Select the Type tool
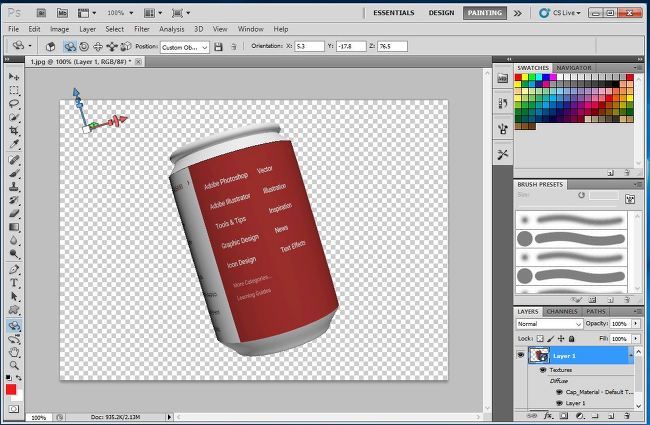This screenshot has height=425, width=650. (x=14, y=283)
